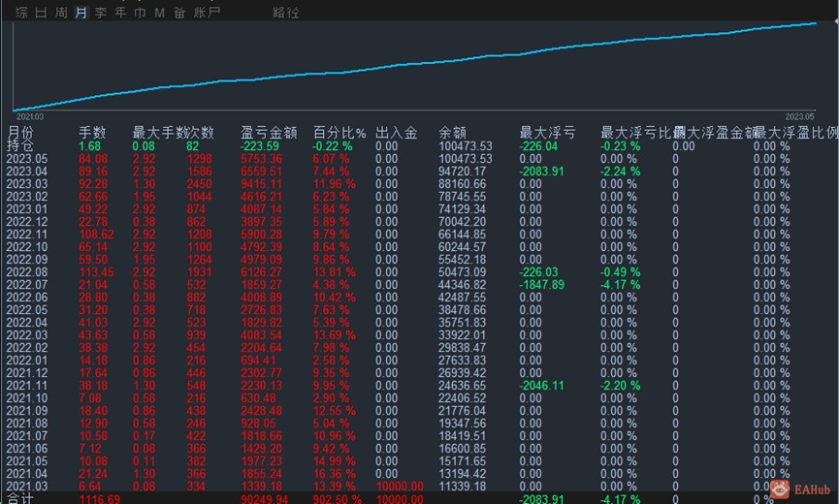Image resolution: width=839 pixels, height=504 pixels.
Task: Click profit value -223.59 in 持仓 row
Action: [260, 146]
